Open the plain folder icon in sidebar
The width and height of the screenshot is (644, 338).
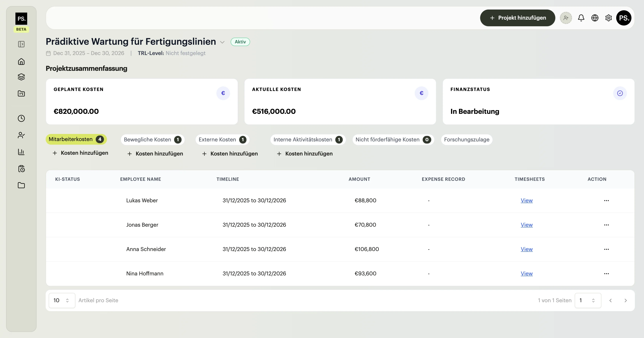coord(21,185)
